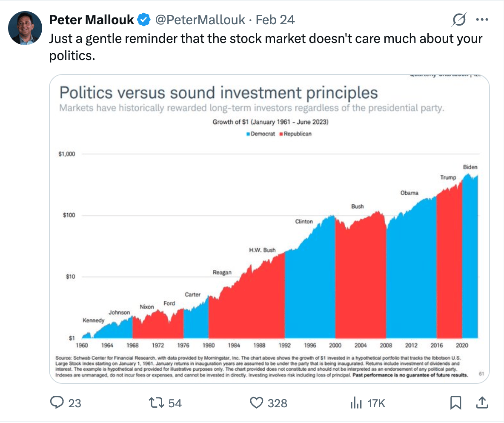
Task: Click the Feb 24 timestamp
Action: click(x=275, y=20)
